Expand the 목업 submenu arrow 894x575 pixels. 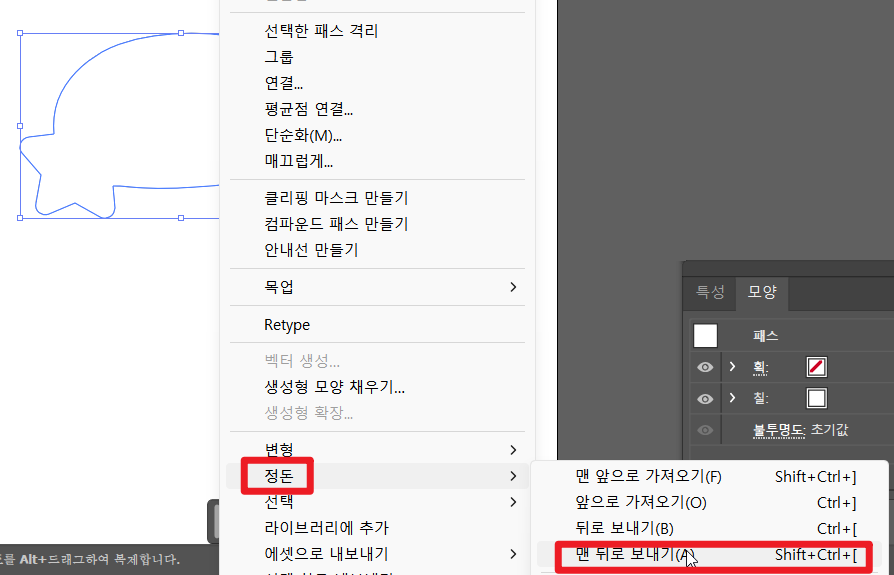coord(513,287)
